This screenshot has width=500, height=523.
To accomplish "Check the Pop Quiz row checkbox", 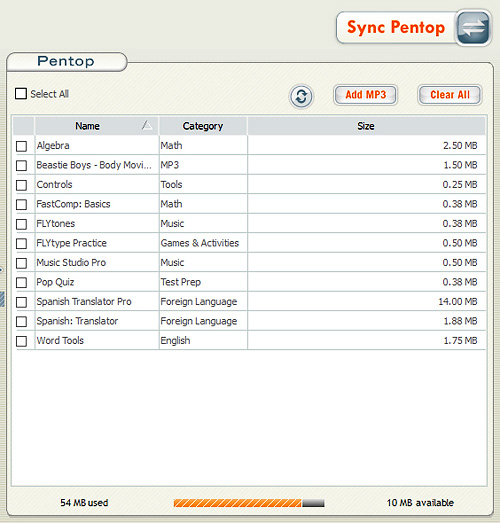I will pyautogui.click(x=22, y=283).
